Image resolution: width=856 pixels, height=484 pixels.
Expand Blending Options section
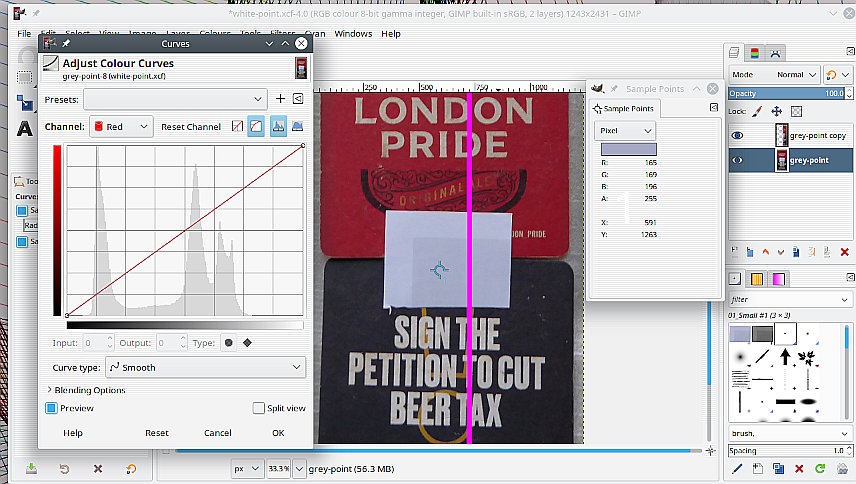tap(86, 390)
